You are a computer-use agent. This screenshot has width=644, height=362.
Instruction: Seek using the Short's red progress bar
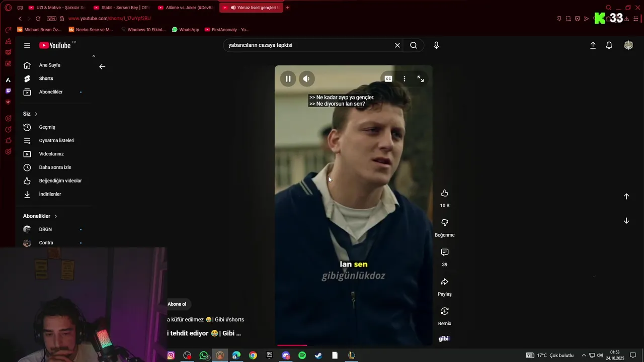(355, 345)
